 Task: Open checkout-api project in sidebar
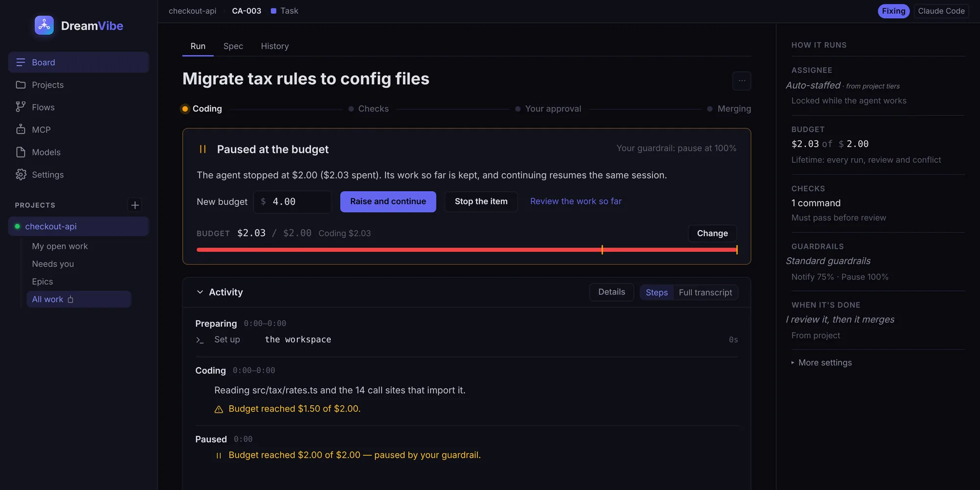(78, 226)
